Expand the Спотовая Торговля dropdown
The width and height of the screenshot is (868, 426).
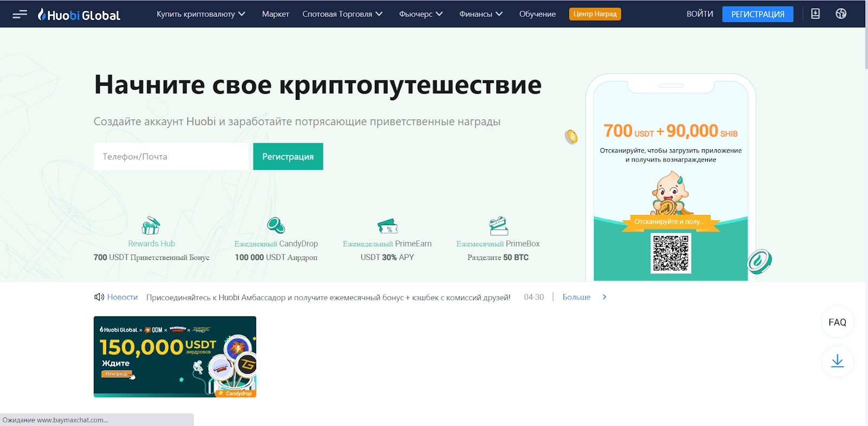(342, 14)
